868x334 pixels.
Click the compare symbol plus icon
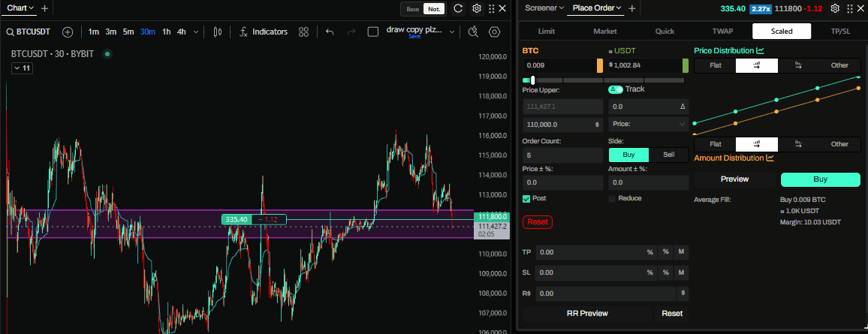[x=68, y=32]
